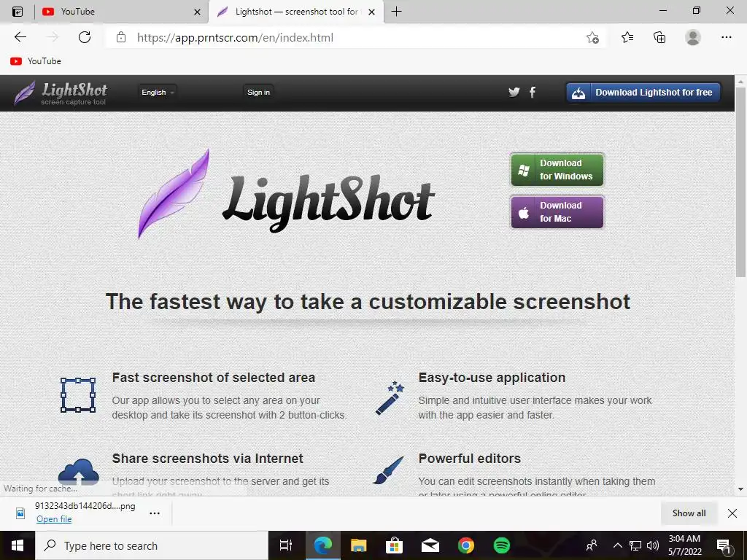Image resolution: width=747 pixels, height=560 pixels.
Task: Click Download for Mac button
Action: point(557,212)
